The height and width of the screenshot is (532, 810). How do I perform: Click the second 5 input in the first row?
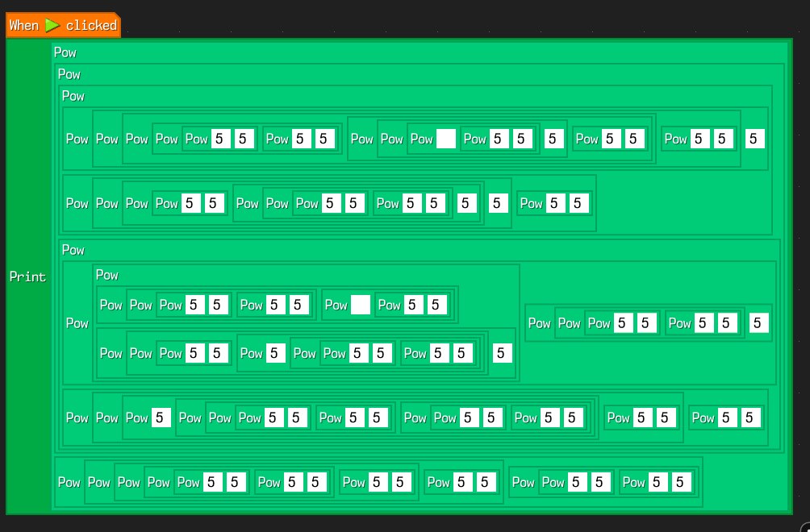pyautogui.click(x=244, y=139)
